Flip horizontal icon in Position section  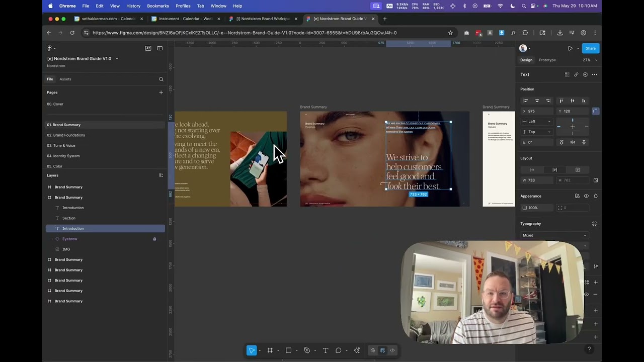pyautogui.click(x=573, y=142)
